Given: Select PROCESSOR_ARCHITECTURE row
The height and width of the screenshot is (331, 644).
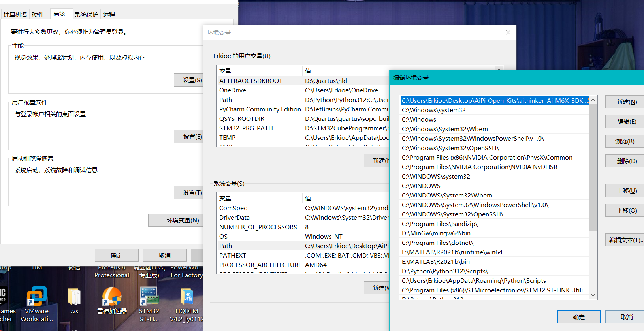Looking at the screenshot, I should (303, 265).
